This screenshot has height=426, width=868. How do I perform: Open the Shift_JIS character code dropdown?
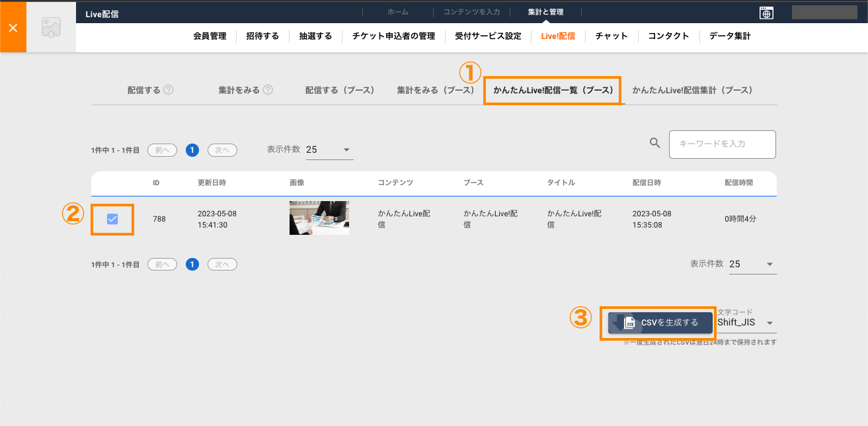point(746,323)
